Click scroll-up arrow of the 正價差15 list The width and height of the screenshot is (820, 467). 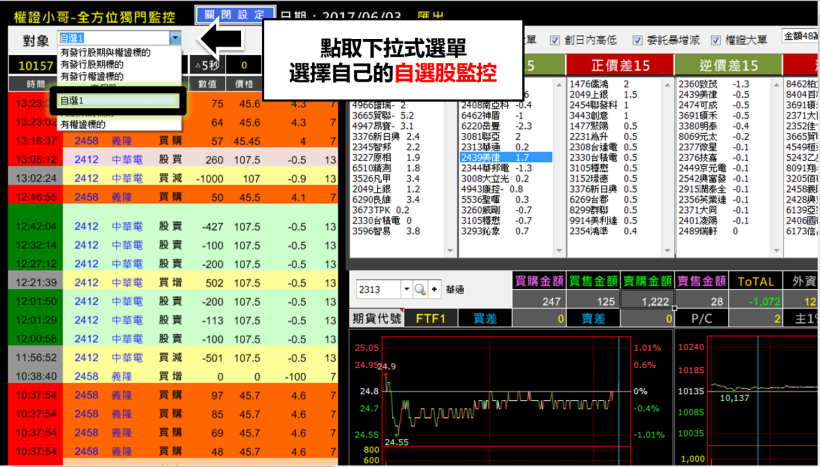pyautogui.click(x=667, y=85)
